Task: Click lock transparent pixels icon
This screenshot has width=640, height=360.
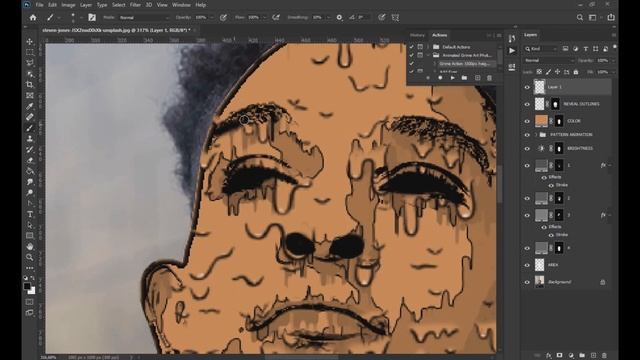Action: coord(539,72)
